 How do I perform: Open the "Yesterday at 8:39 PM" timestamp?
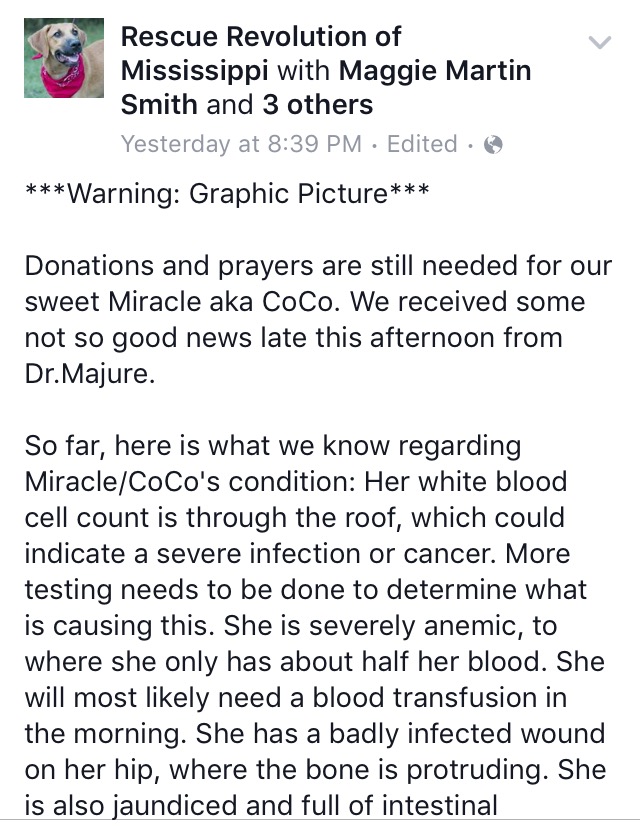(x=240, y=144)
